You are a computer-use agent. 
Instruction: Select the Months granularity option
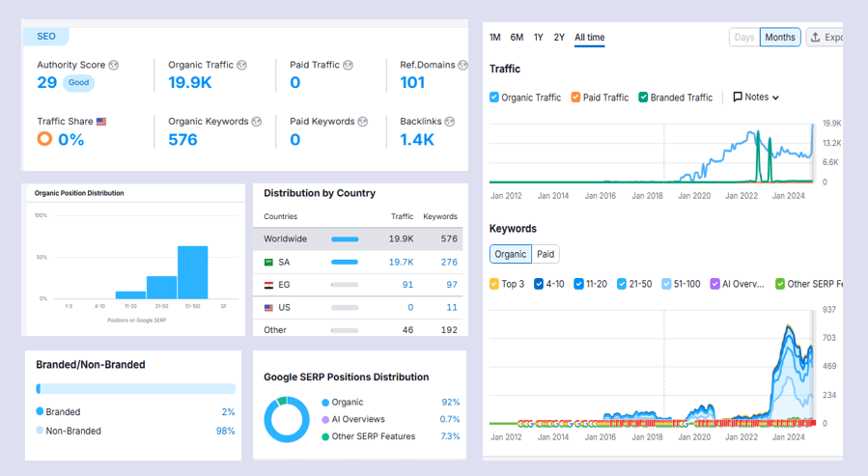[x=780, y=38]
